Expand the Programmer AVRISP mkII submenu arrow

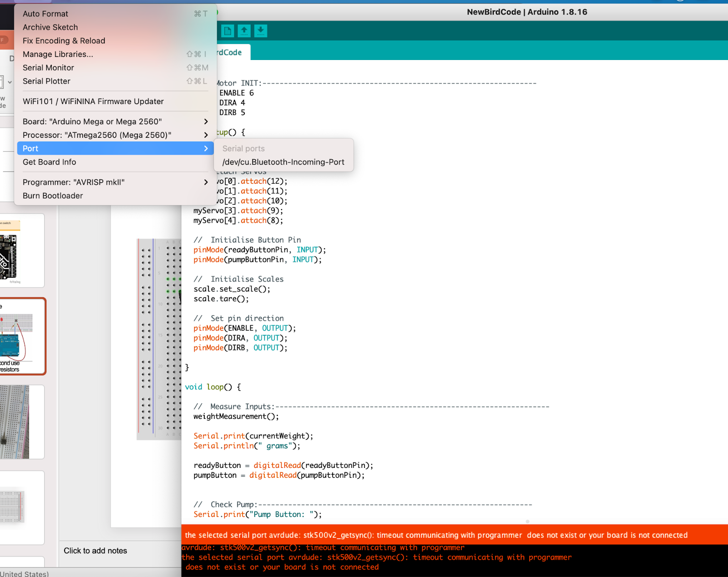tap(206, 182)
